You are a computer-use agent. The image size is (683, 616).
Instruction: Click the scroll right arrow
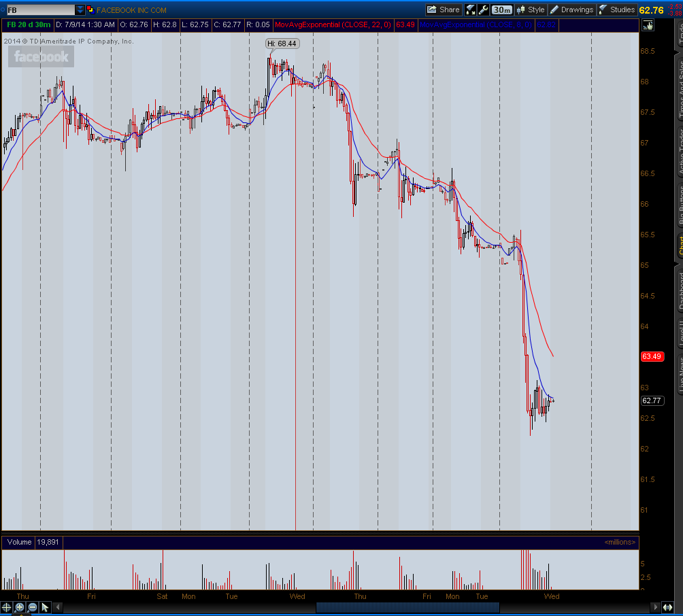coord(655,607)
